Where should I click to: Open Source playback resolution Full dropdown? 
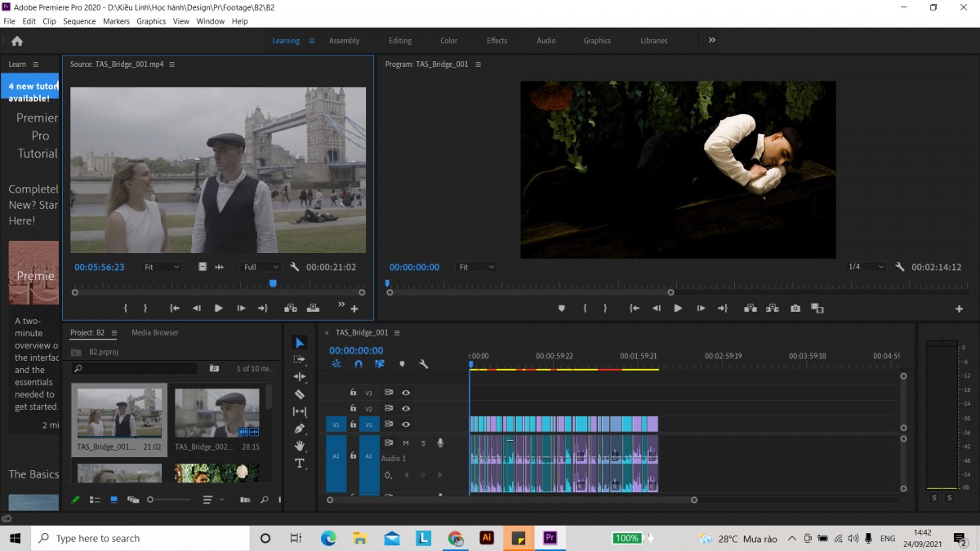261,267
